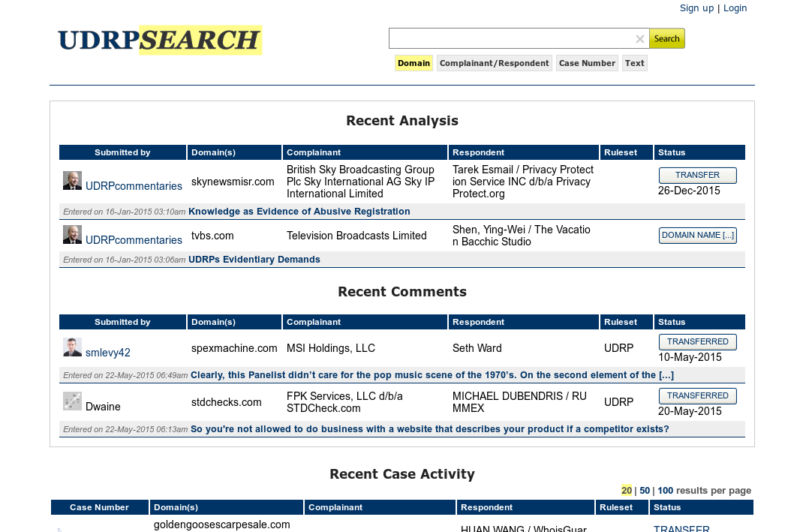
Task: Click the goldengoosescarpesale.com domain cell
Action: [x=222, y=524]
